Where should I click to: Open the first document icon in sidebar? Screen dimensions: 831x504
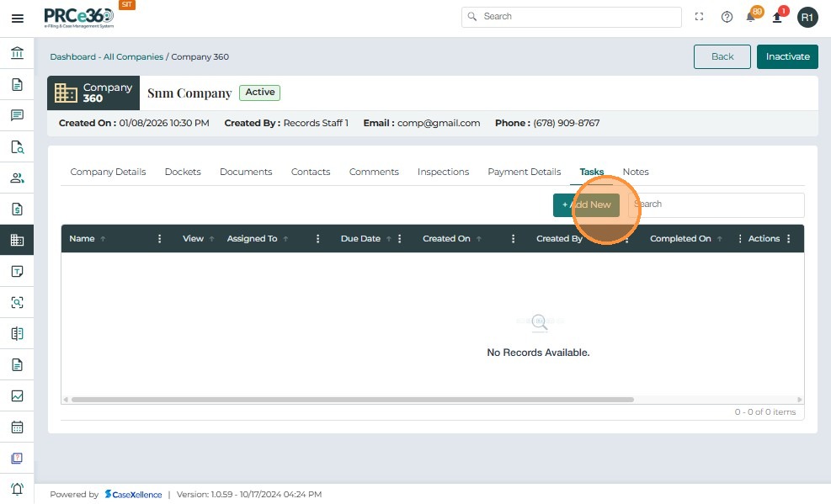pos(17,85)
